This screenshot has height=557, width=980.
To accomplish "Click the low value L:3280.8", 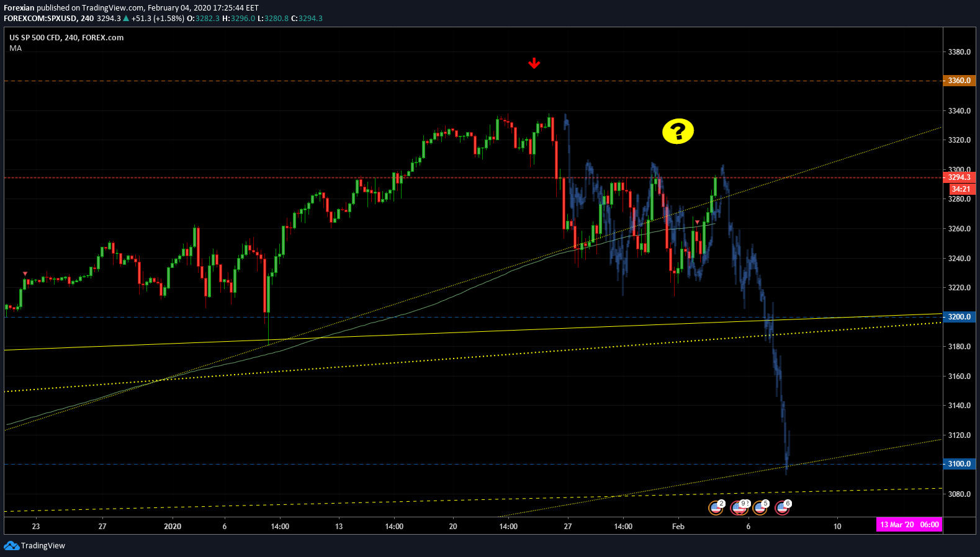I will click(273, 18).
